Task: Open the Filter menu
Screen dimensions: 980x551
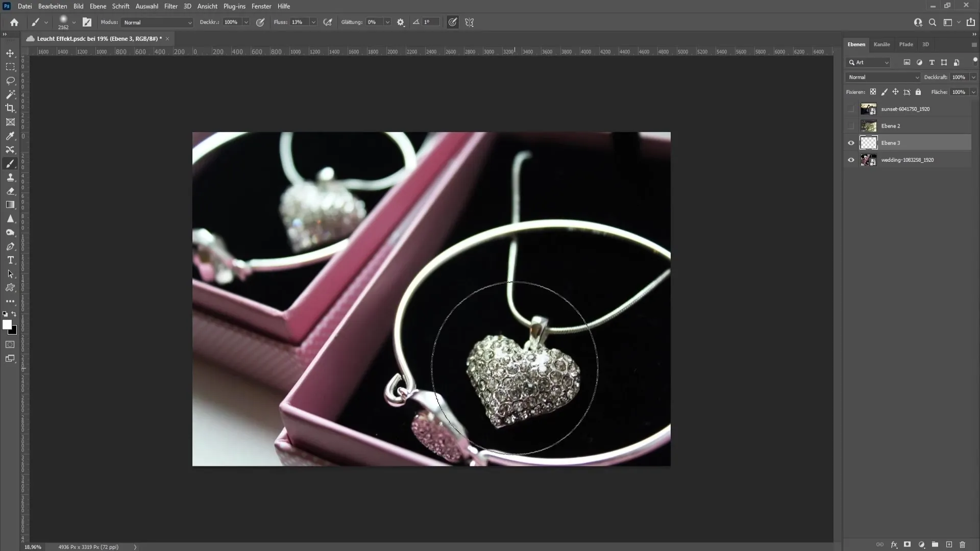Action: tap(170, 6)
